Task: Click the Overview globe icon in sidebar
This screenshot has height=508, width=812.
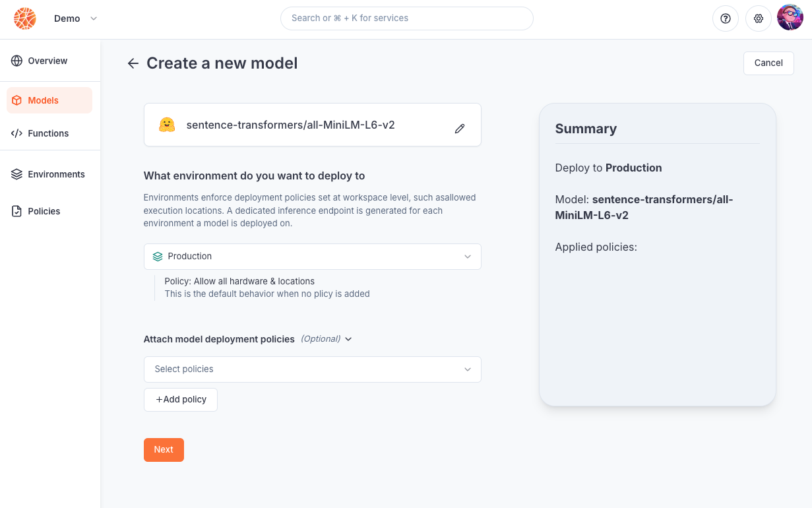Action: 16,61
